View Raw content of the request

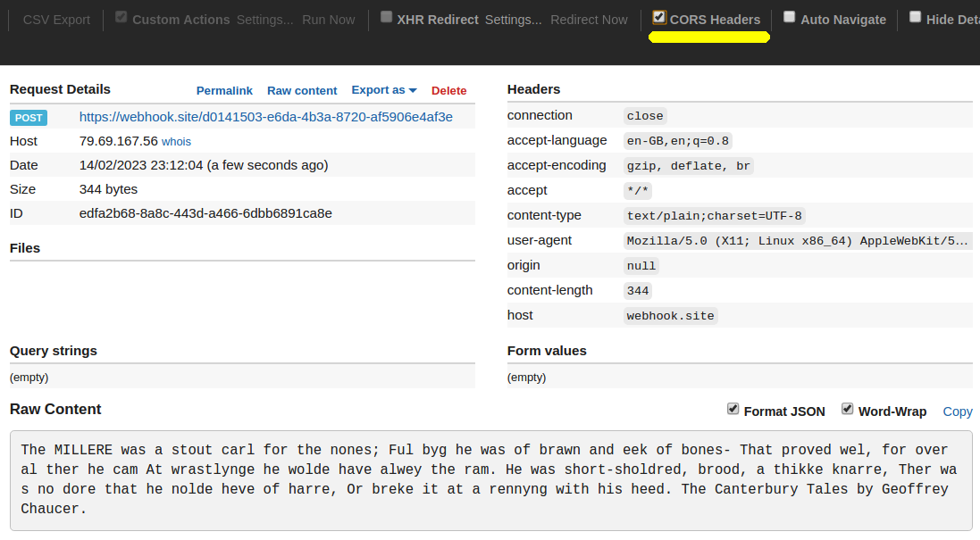(302, 90)
